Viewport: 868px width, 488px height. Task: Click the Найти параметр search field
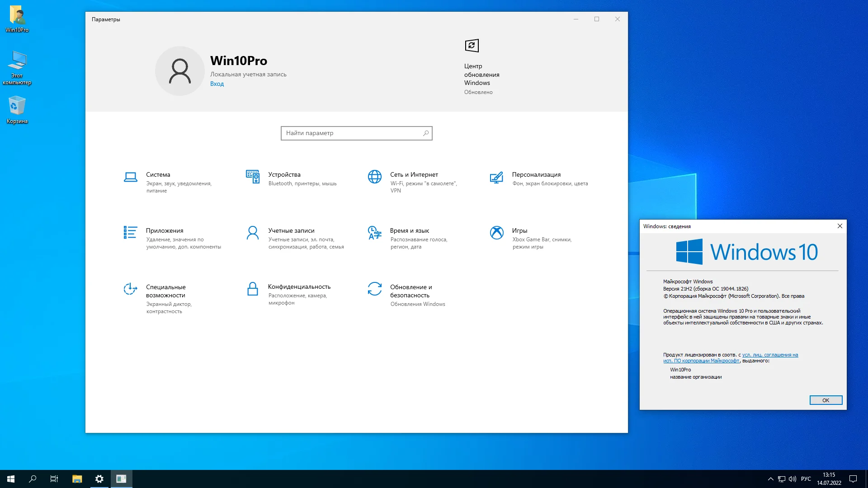pyautogui.click(x=353, y=133)
